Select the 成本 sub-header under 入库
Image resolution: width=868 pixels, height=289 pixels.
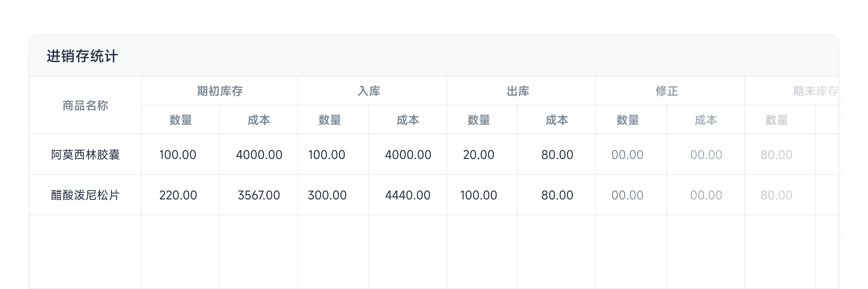pos(408,120)
